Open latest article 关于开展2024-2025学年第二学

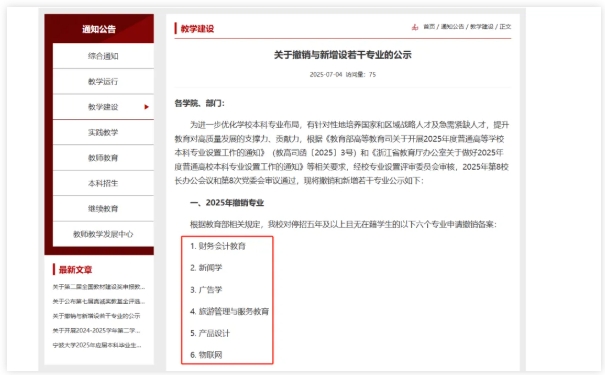[96, 331]
